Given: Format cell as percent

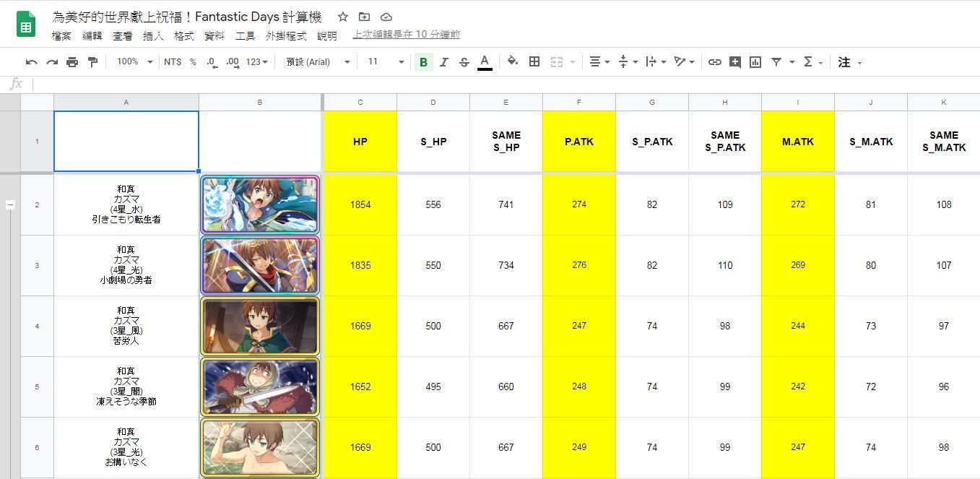Looking at the screenshot, I should 193,62.
